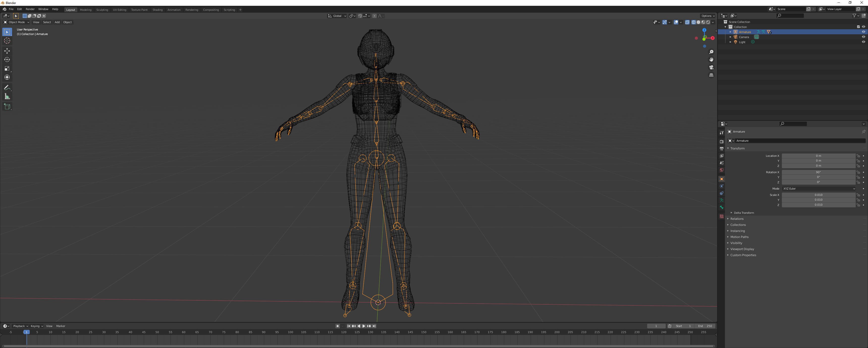Open the XYZ Euler rotation mode dropdown
Viewport: 868px width, 348px height.
[x=819, y=189]
